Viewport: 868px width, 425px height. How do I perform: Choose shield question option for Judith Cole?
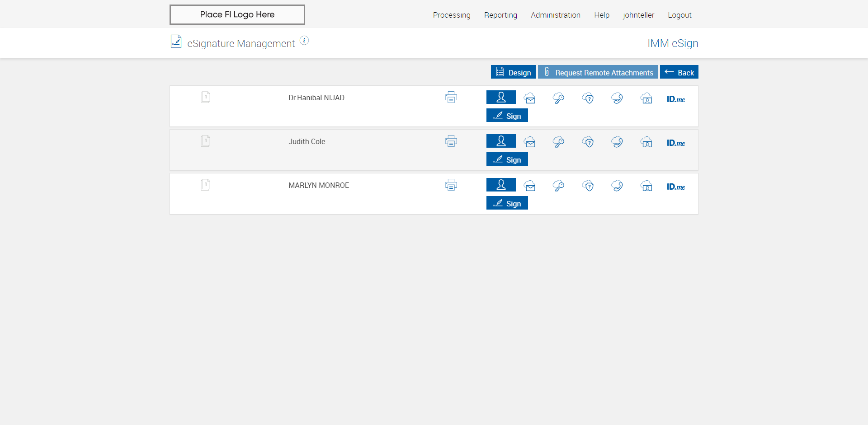coord(588,142)
